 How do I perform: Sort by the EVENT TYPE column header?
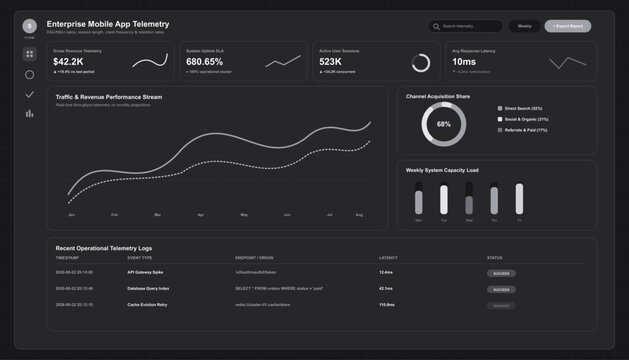coord(140,258)
